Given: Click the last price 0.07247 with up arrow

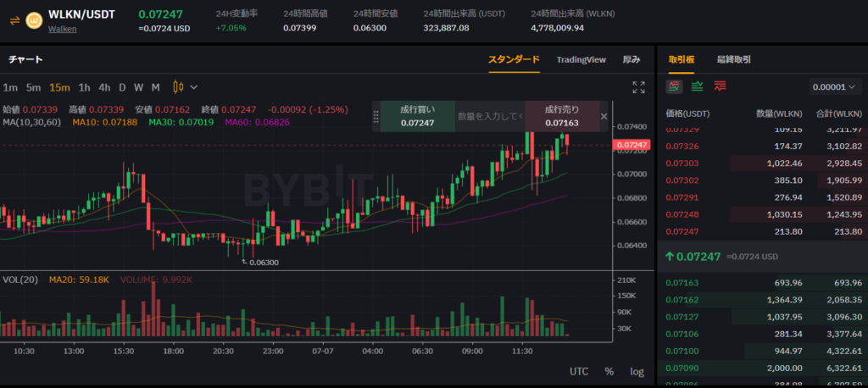Looking at the screenshot, I should 693,257.
